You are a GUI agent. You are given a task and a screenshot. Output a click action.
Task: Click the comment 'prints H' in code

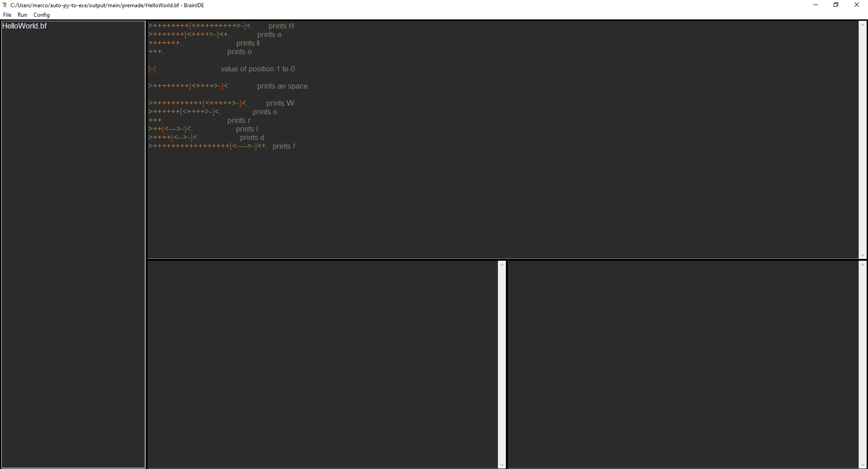coord(281,26)
